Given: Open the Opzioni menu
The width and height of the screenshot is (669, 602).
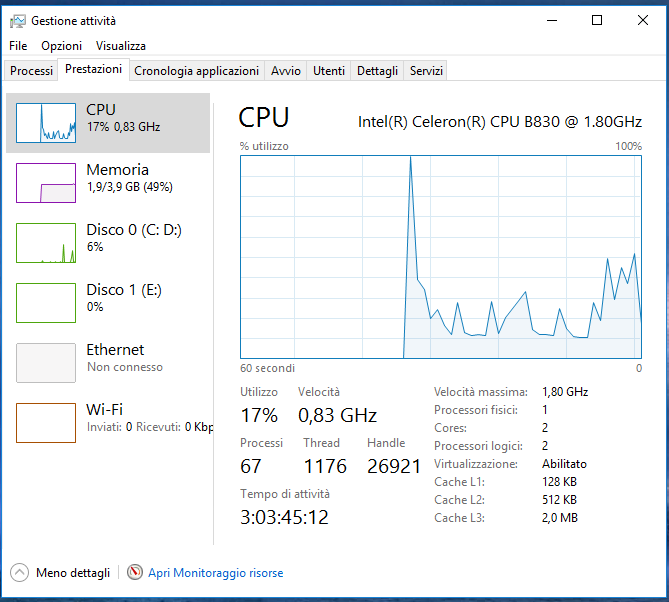Looking at the screenshot, I should pos(61,46).
